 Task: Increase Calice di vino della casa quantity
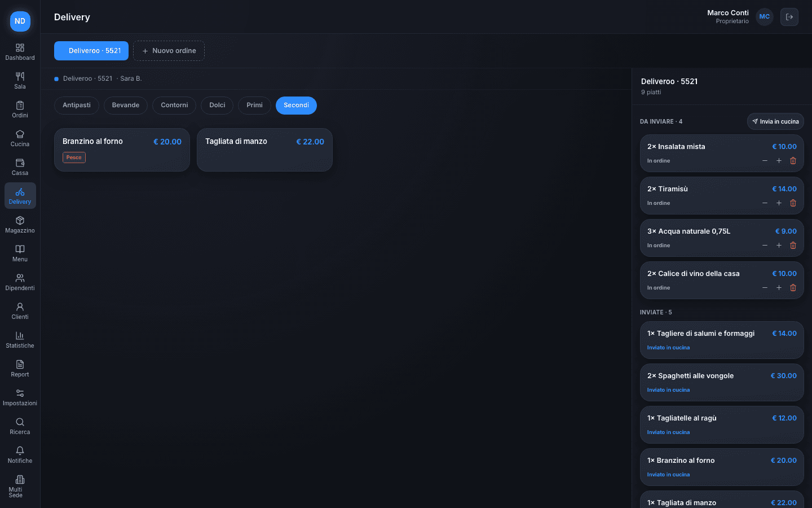[x=779, y=288]
